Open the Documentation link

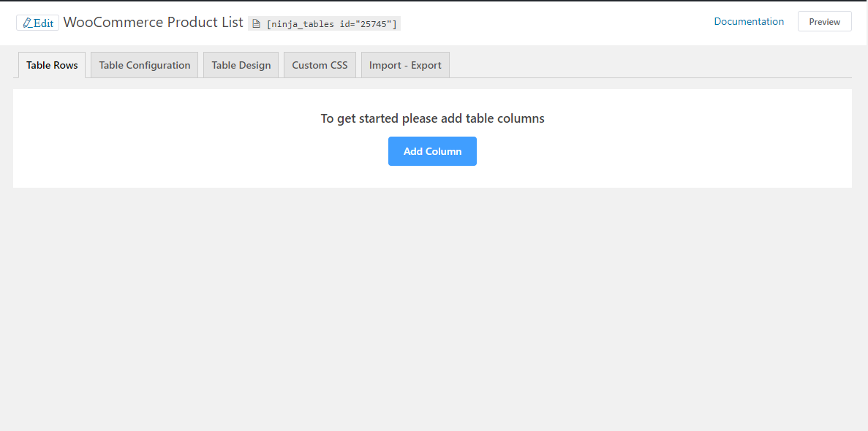pyautogui.click(x=749, y=21)
